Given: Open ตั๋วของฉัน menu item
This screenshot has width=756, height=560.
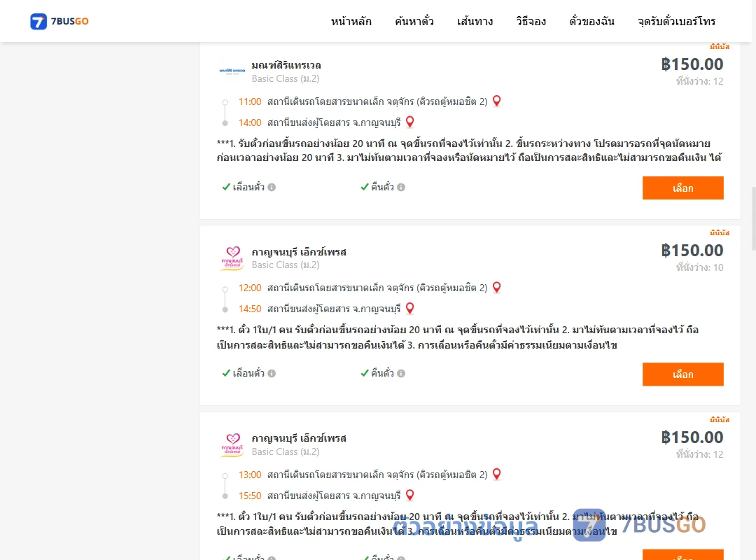Looking at the screenshot, I should point(591,21).
